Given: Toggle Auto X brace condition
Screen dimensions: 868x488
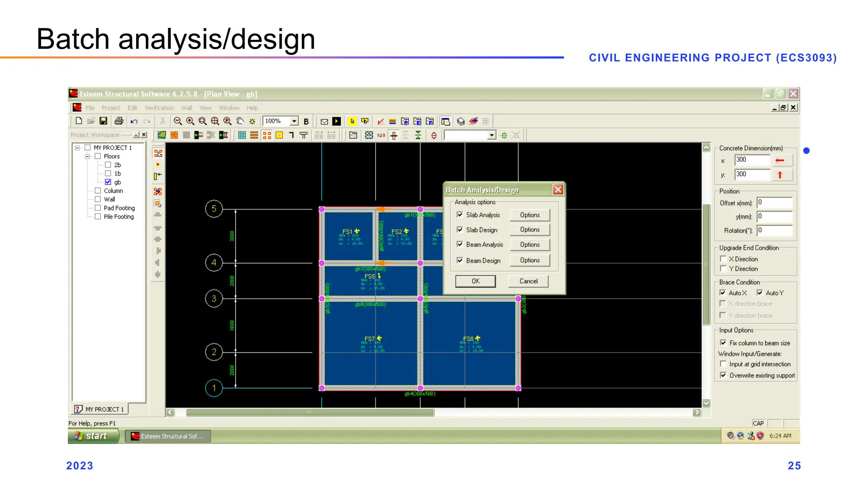Looking at the screenshot, I should (x=723, y=293).
